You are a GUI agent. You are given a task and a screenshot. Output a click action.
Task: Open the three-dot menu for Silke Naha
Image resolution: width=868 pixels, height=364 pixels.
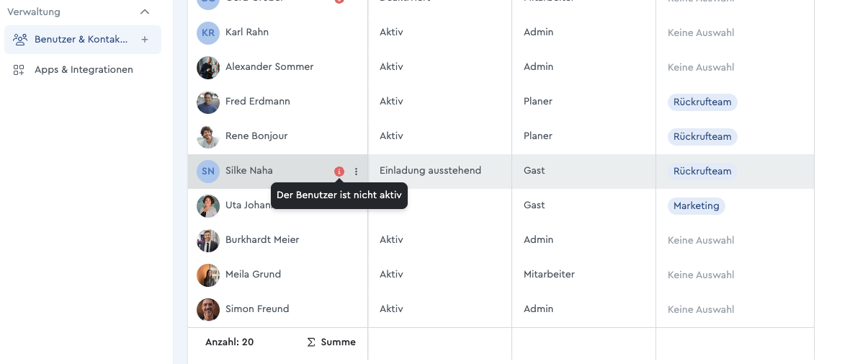(356, 172)
